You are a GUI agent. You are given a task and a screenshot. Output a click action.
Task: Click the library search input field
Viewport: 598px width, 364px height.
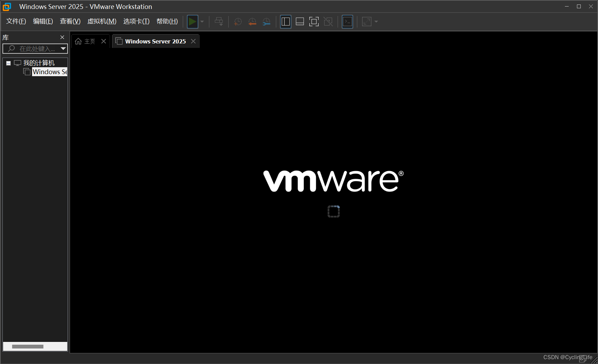pos(35,49)
